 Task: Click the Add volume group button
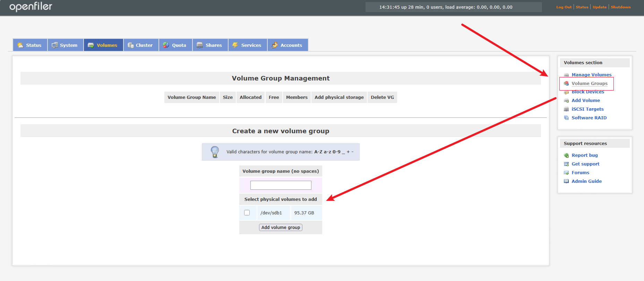[x=281, y=227]
